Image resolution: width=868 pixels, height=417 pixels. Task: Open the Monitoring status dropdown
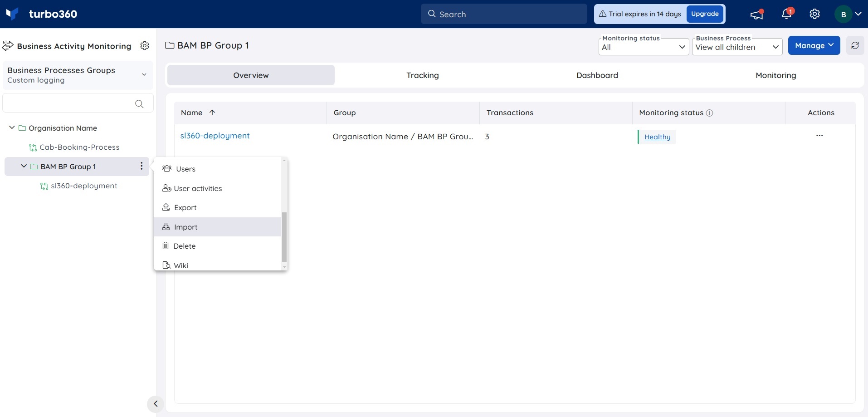(644, 47)
